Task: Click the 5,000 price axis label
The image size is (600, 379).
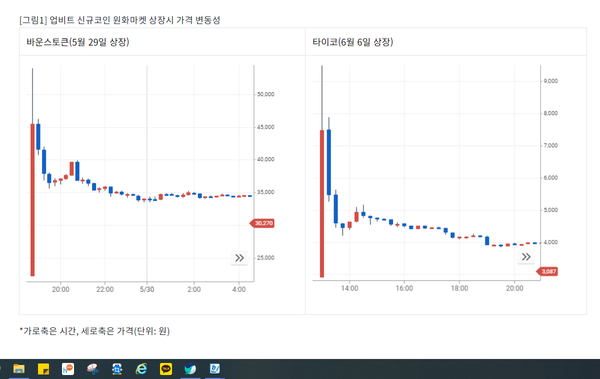Action: [551, 210]
